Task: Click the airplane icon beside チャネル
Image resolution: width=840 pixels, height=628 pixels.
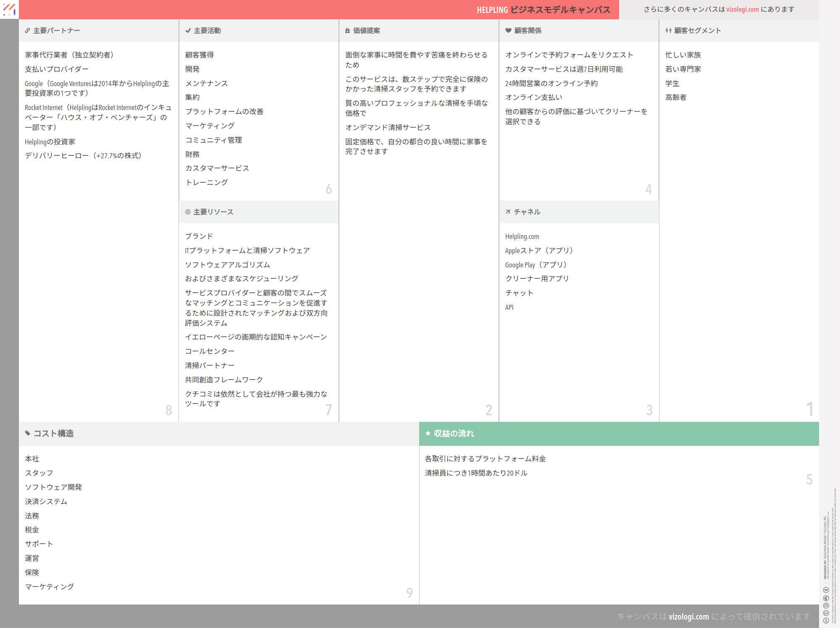Action: pyautogui.click(x=508, y=212)
